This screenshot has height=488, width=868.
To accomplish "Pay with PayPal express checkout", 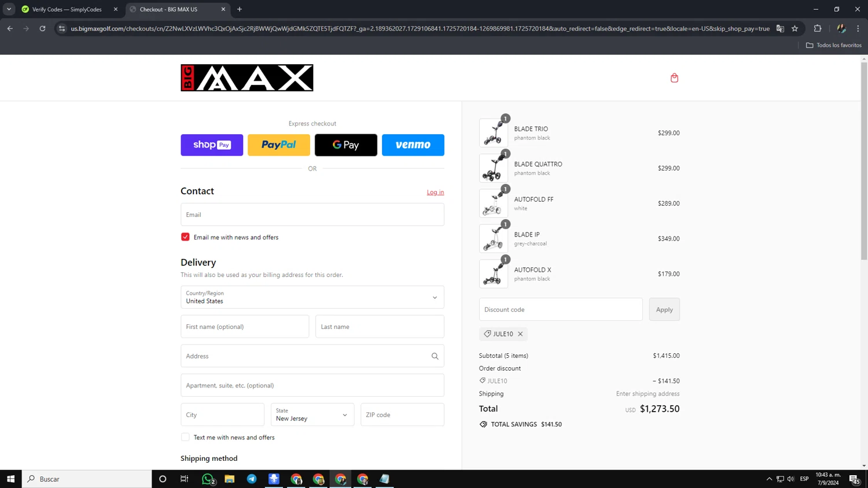I will point(279,145).
